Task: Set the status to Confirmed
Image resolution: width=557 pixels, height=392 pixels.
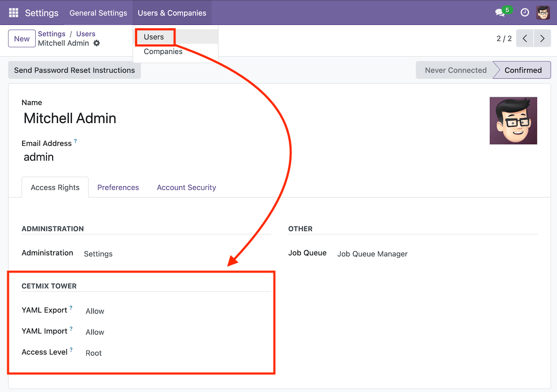Action: [521, 70]
